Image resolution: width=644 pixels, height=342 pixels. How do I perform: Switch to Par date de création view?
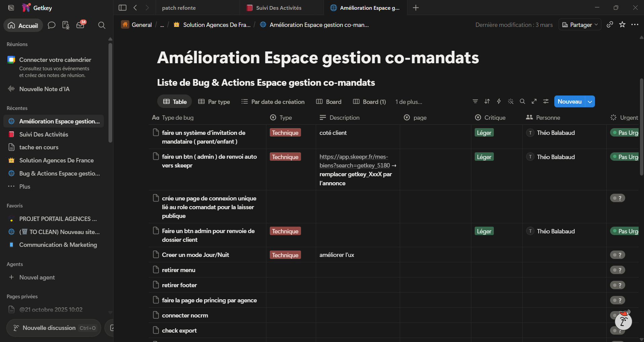click(x=273, y=102)
